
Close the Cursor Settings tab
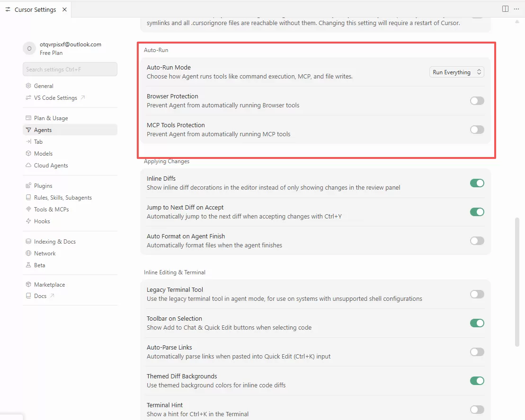click(65, 9)
